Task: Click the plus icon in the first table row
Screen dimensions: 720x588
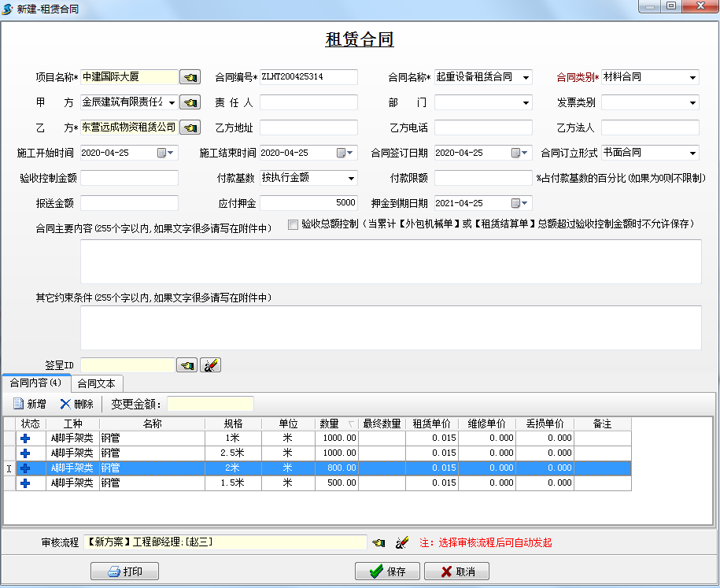Action: point(25,438)
